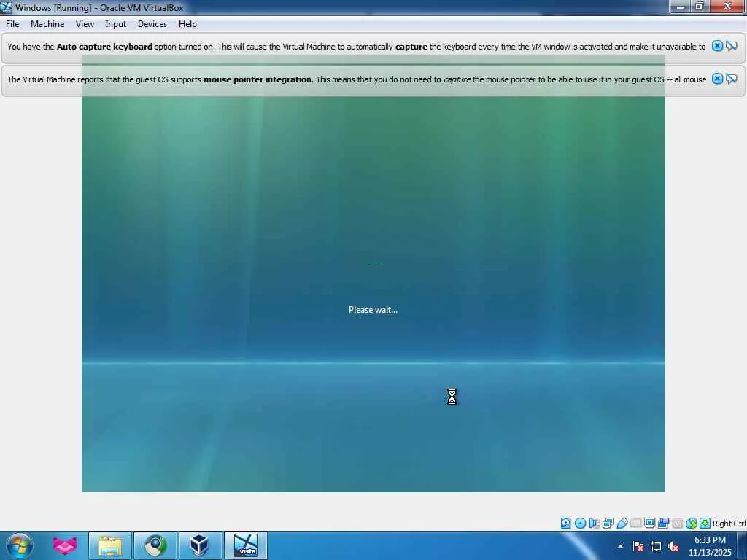Click the optical disk status icon
The width and height of the screenshot is (747, 560).
pos(580,524)
